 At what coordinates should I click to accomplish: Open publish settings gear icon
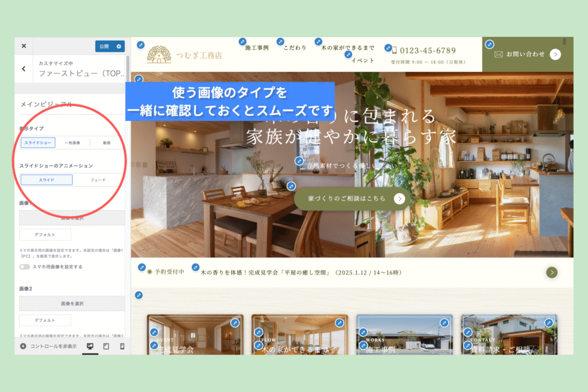(119, 46)
